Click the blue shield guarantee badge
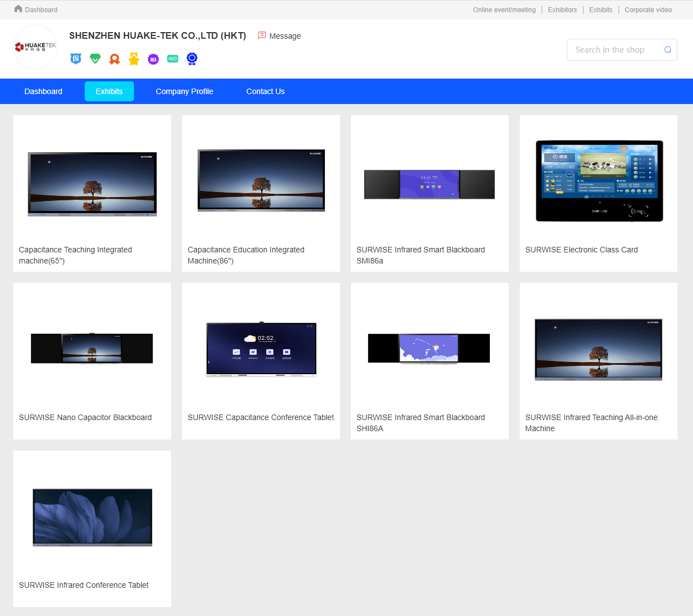The height and width of the screenshot is (616, 693). (76, 59)
